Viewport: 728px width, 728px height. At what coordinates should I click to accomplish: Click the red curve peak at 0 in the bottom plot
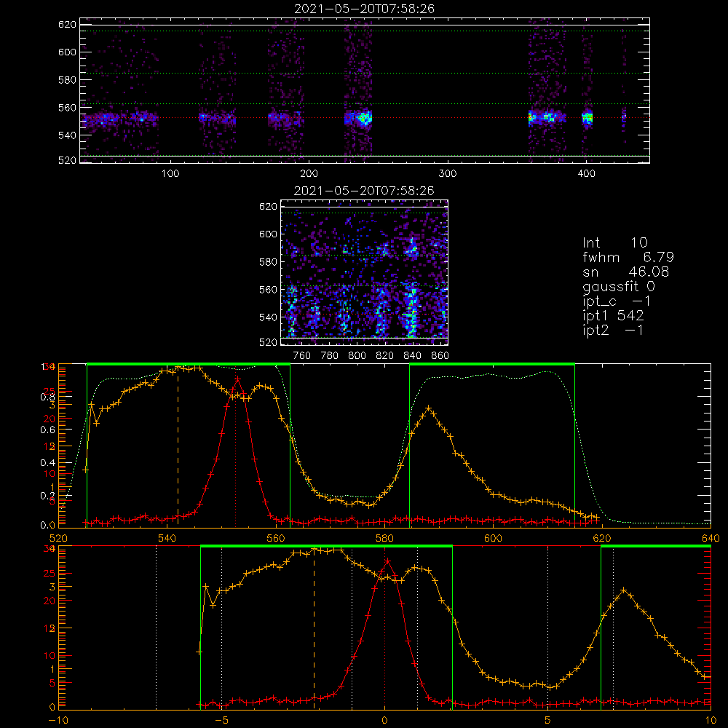coord(387,561)
